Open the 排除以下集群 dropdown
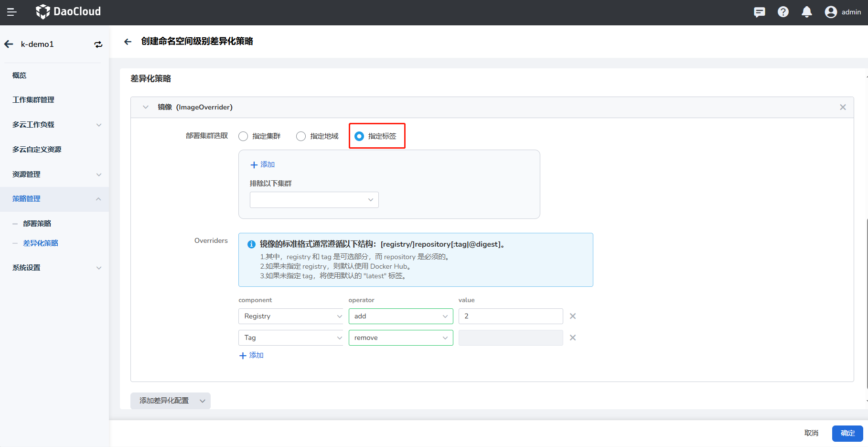Viewport: 868px width, 447px height. [x=314, y=200]
